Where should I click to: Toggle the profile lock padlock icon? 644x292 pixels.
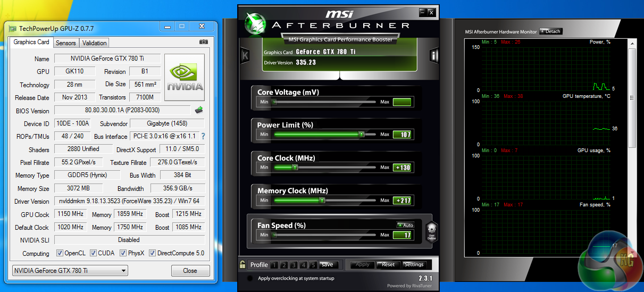(242, 264)
